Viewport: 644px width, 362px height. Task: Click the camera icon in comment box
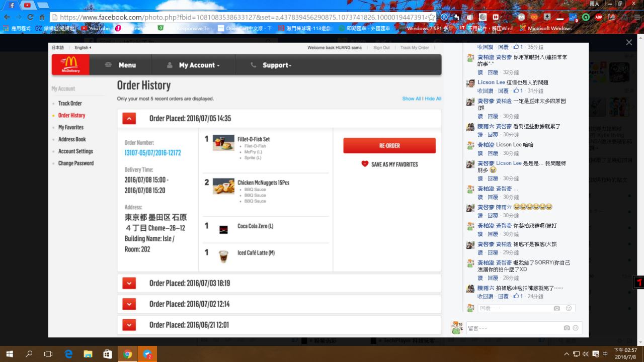[x=567, y=328]
